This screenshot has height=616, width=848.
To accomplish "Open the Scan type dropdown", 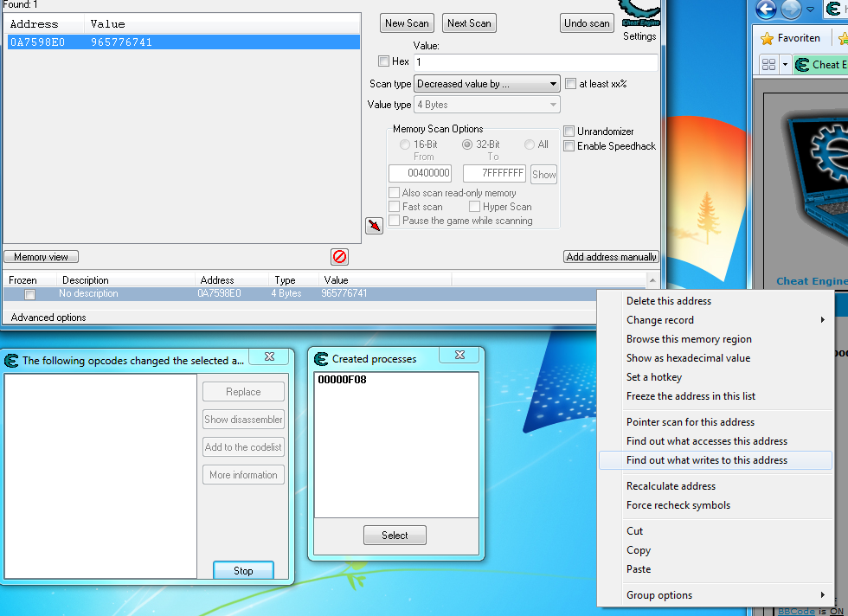I will point(487,84).
